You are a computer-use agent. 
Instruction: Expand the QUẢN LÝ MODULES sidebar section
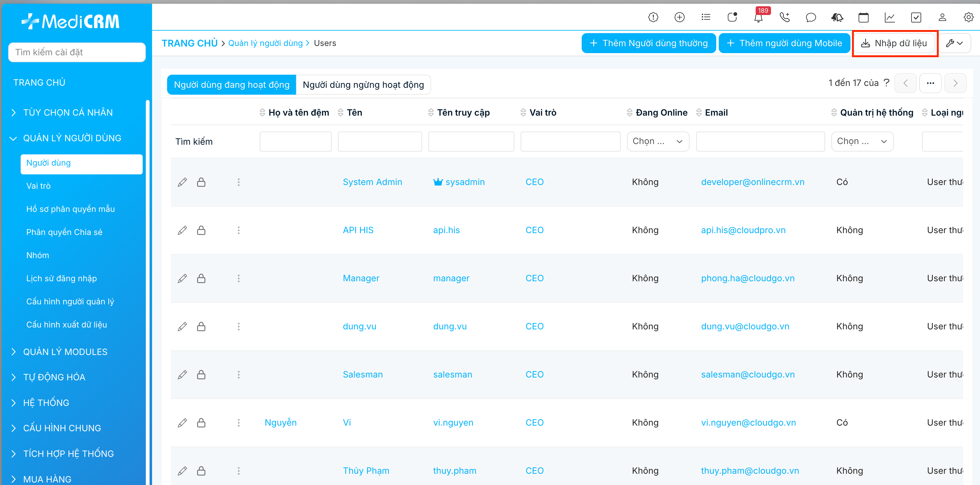pos(65,352)
